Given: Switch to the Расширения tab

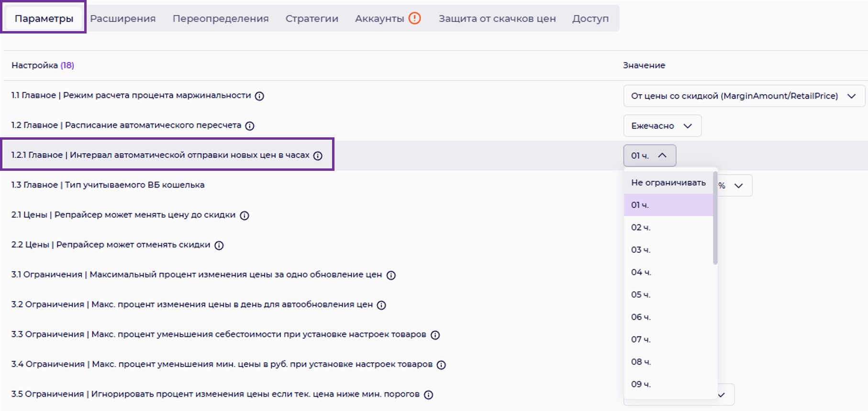Looking at the screenshot, I should (x=123, y=19).
